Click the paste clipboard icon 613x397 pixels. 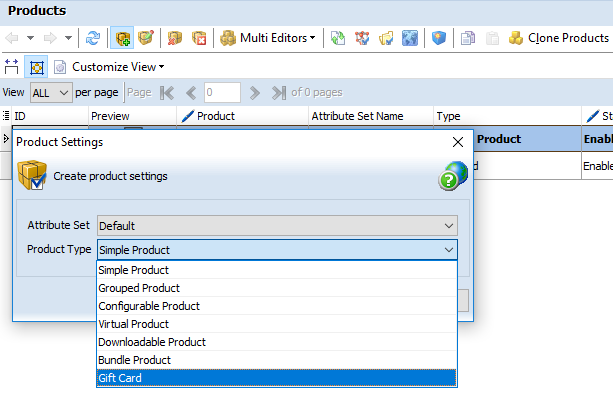tap(492, 38)
